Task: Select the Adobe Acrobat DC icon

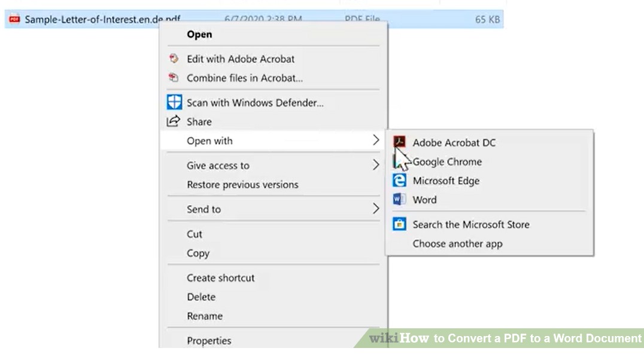Action: [400, 142]
